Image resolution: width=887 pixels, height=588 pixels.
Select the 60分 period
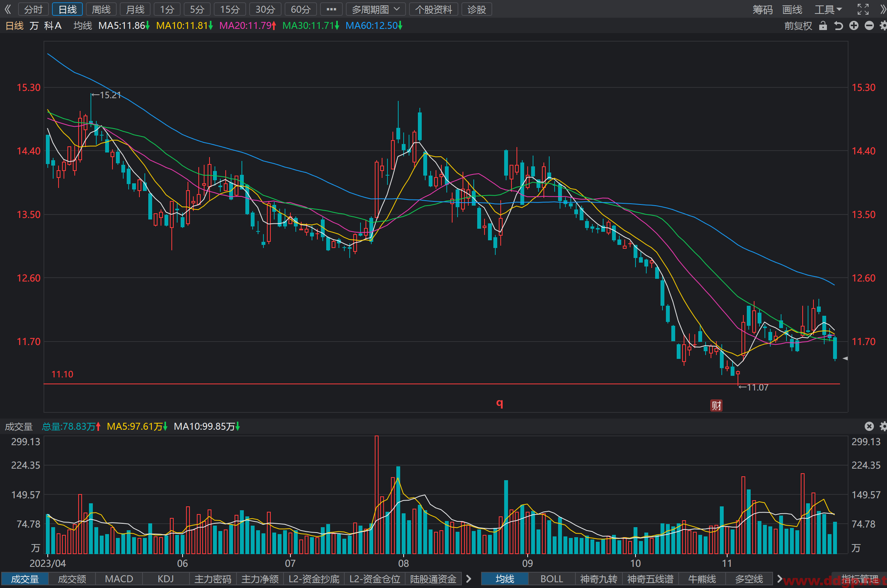pyautogui.click(x=301, y=9)
